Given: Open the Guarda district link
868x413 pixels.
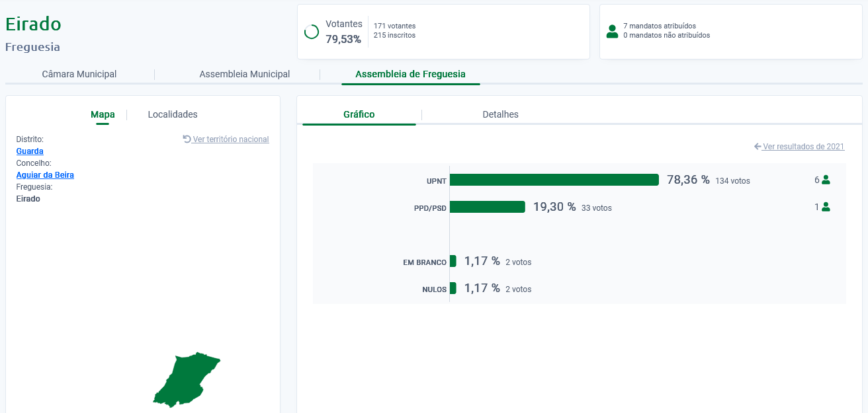Looking at the screenshot, I should pos(30,151).
